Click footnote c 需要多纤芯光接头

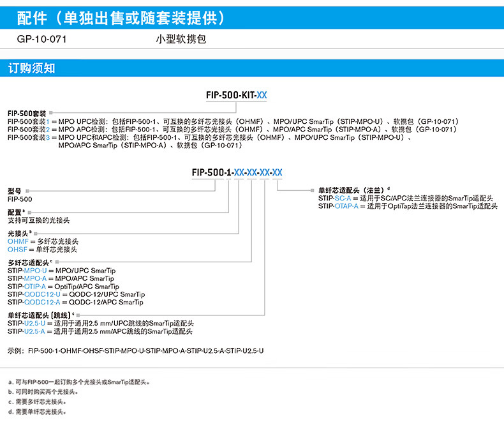[x=38, y=402]
